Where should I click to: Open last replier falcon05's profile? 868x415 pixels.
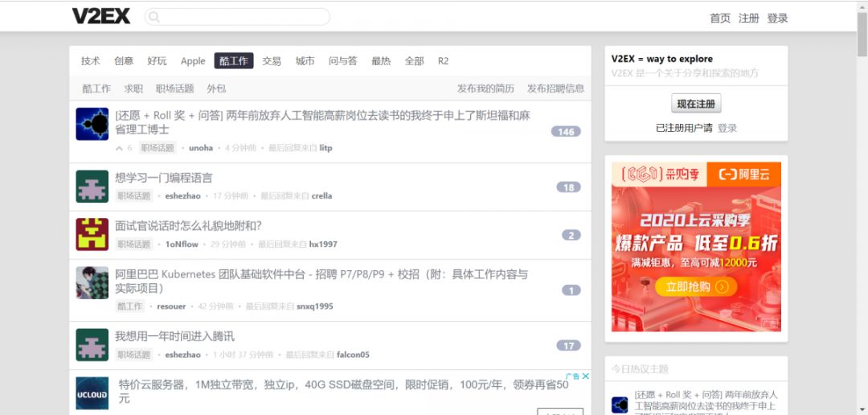(353, 355)
